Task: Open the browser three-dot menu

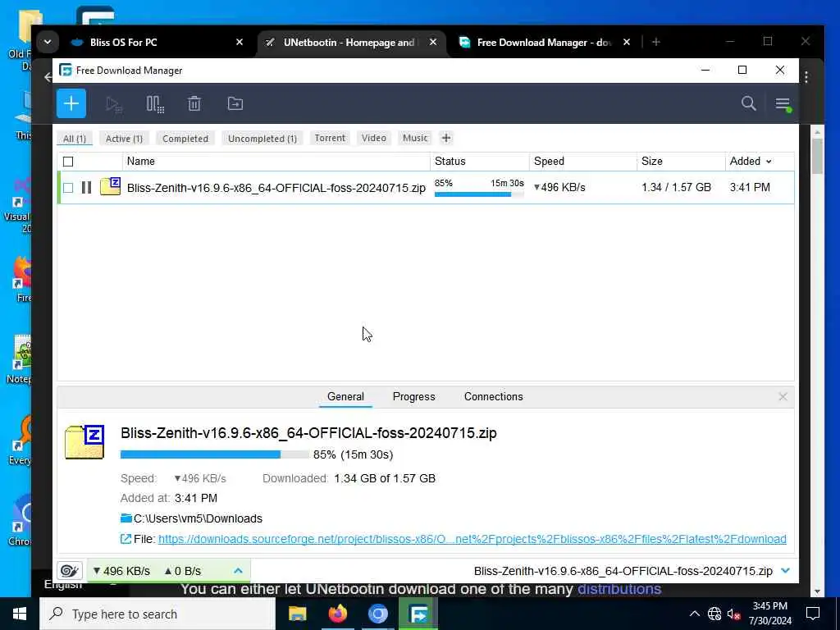Action: tap(806, 78)
